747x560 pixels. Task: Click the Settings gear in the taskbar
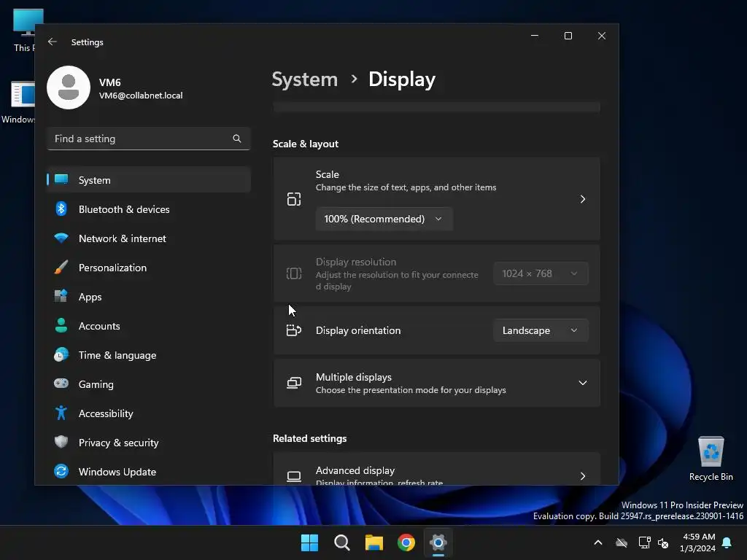click(x=438, y=542)
